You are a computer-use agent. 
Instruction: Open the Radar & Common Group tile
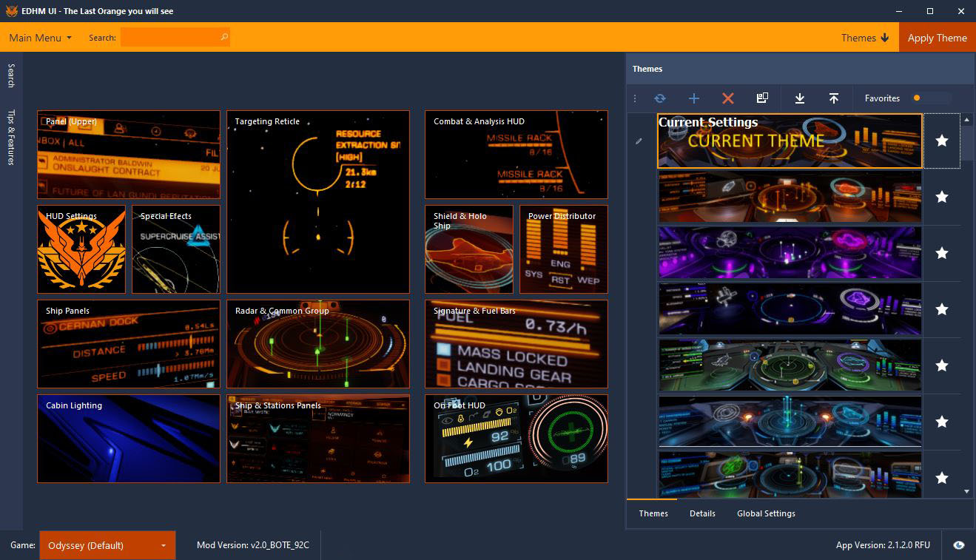(x=318, y=344)
